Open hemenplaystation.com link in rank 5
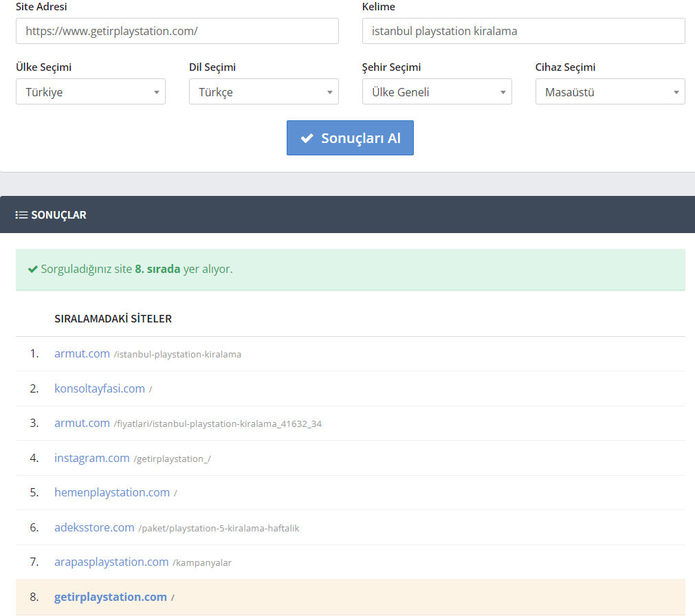The height and width of the screenshot is (616, 695). point(112,493)
